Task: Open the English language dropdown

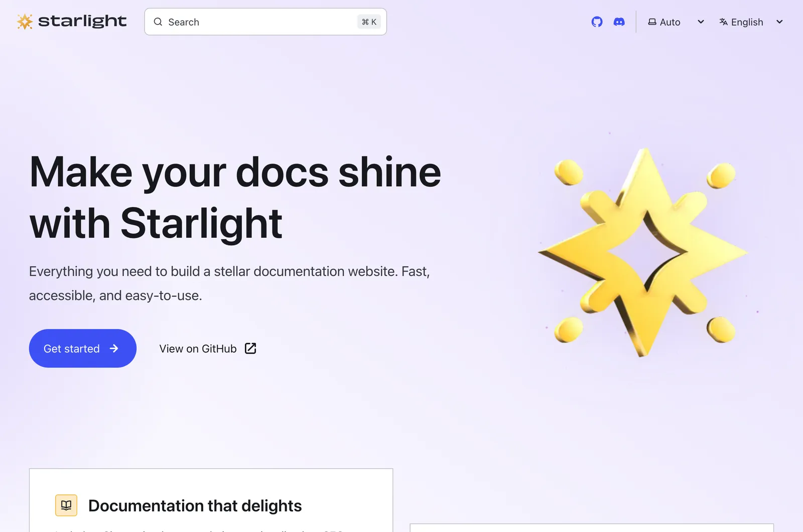Action: (x=751, y=22)
